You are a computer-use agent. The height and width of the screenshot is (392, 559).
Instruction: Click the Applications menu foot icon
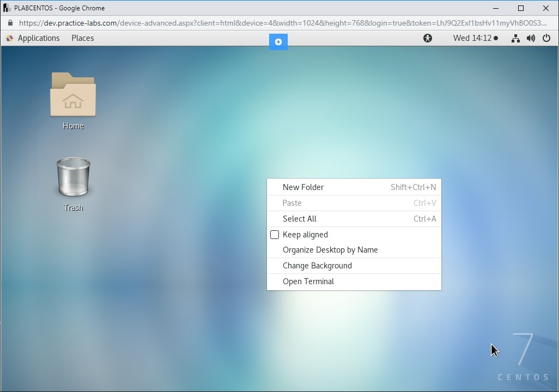(x=9, y=38)
